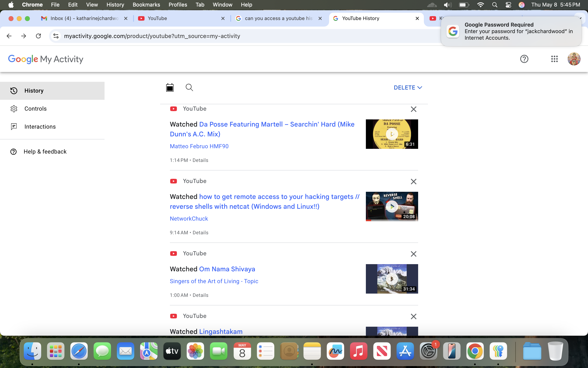
Task: Remove the Lingashtakam history entry
Action: 413,316
